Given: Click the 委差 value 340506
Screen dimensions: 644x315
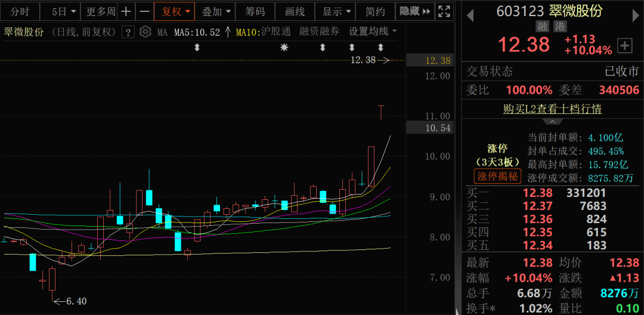Looking at the screenshot, I should pos(619,90).
